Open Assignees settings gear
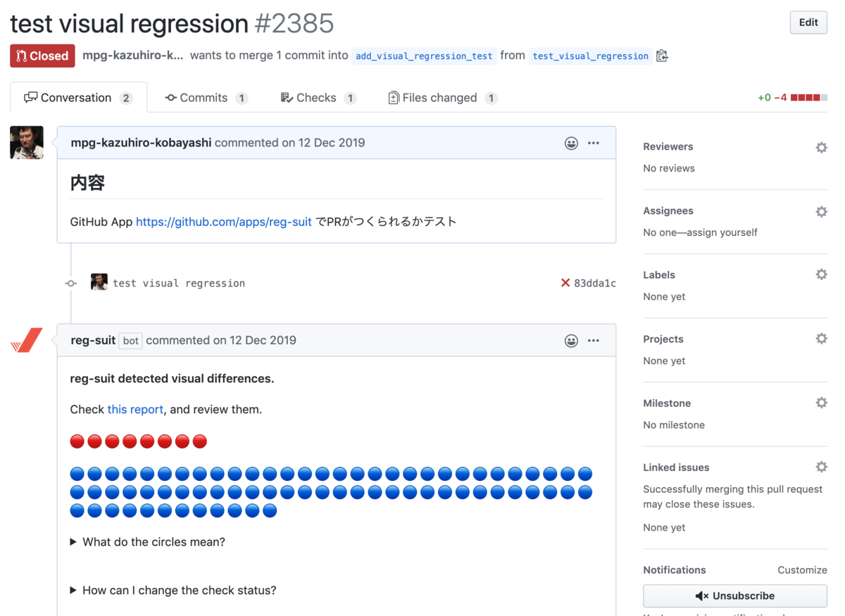Viewport: 845px width, 616px height. point(821,211)
